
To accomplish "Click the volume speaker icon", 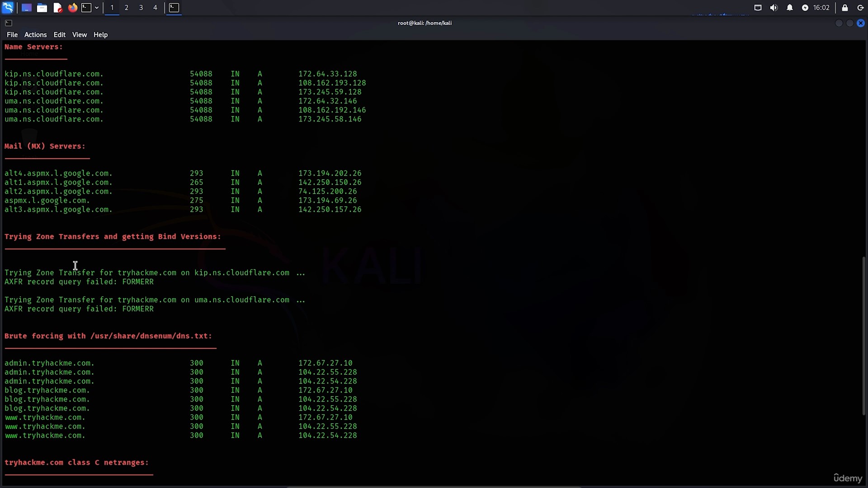I will (774, 8).
